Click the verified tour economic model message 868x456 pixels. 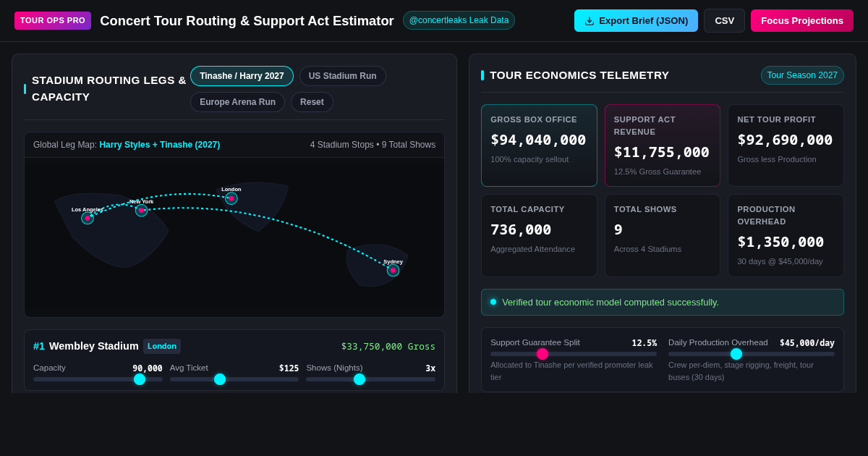(610, 303)
